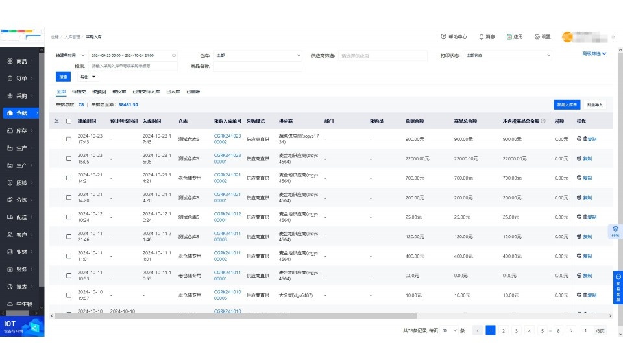Switch to the 已入库 tab

pyautogui.click(x=173, y=92)
